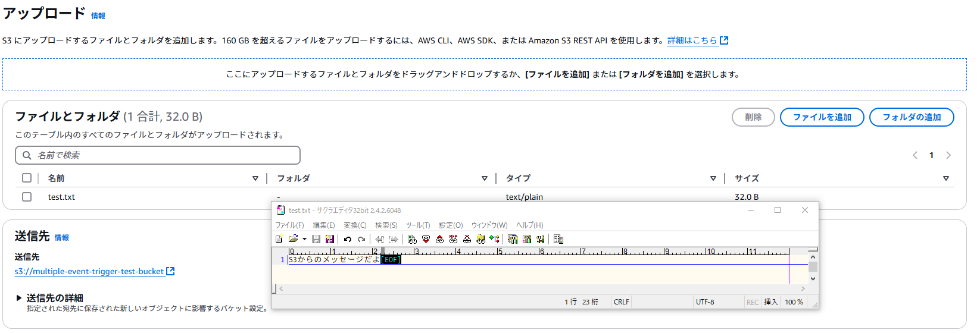Expand the Open file dropdown arrow
Viewport: 980px width, 333px height.
(x=304, y=239)
